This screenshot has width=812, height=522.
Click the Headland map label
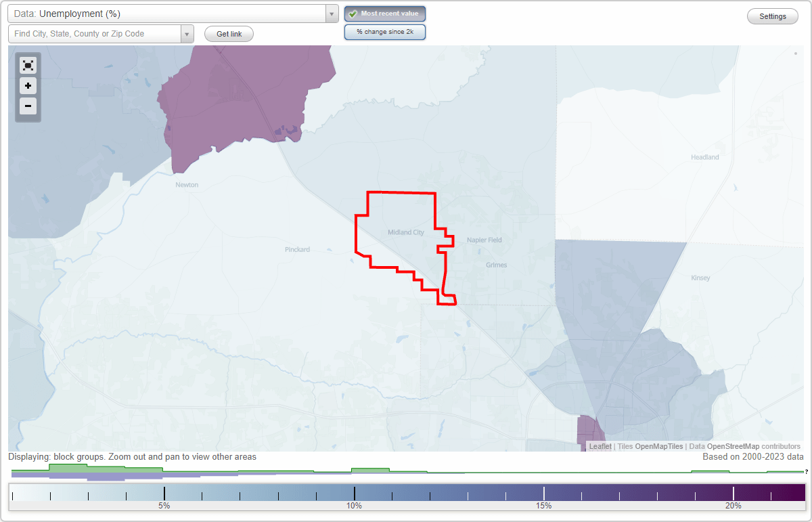705,157
